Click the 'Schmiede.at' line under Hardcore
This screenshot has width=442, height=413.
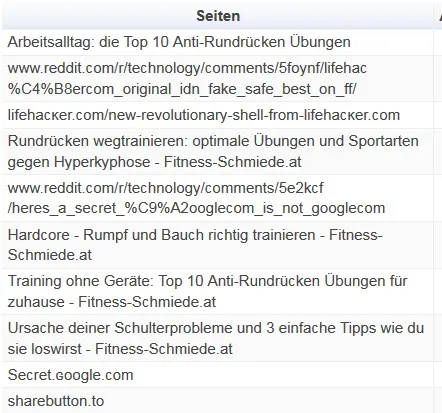(50, 255)
